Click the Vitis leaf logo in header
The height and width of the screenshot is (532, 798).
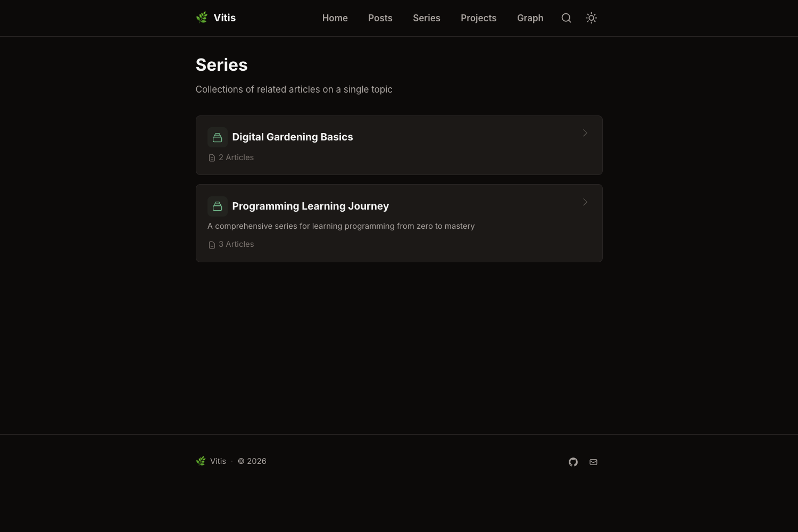202,18
